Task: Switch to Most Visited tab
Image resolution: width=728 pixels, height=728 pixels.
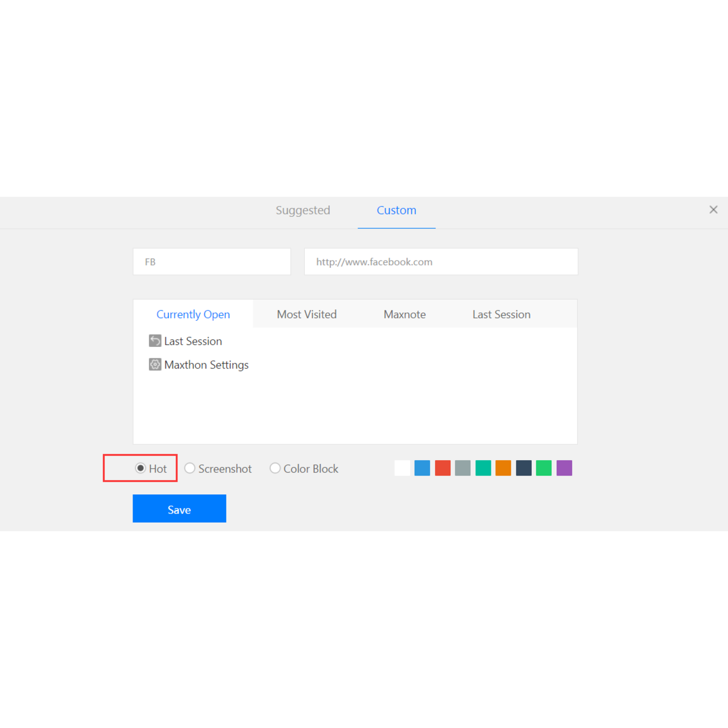Action: 307,315
